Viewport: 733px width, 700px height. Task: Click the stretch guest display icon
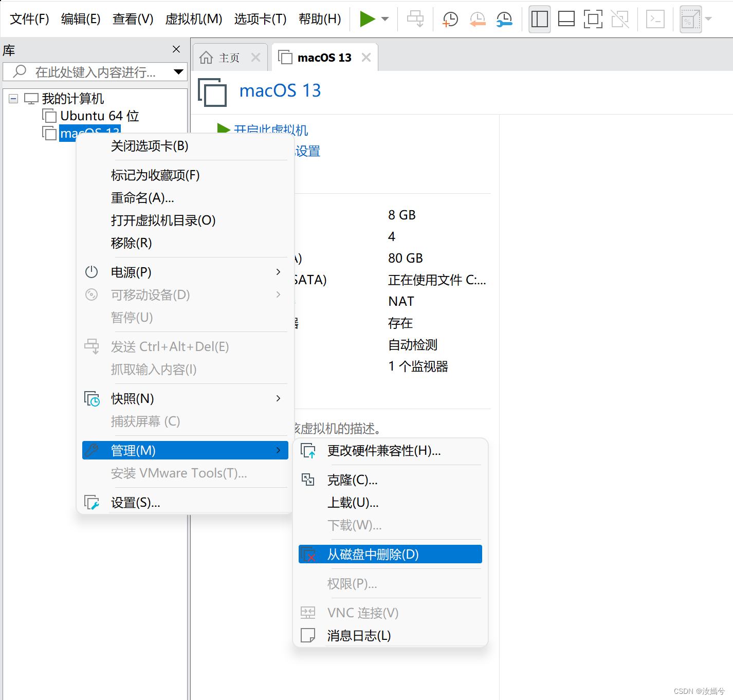click(x=691, y=19)
